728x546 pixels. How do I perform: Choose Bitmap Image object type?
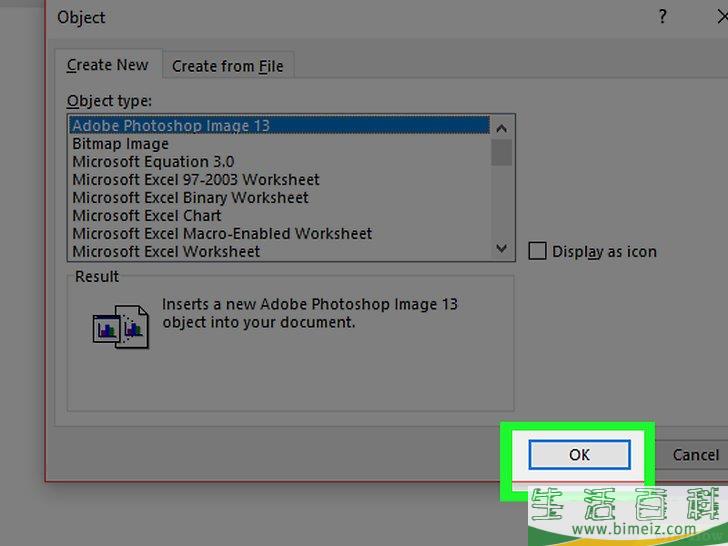(x=120, y=144)
